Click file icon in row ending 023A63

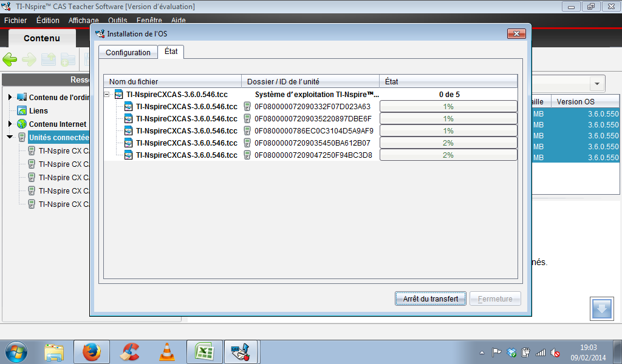pos(128,107)
